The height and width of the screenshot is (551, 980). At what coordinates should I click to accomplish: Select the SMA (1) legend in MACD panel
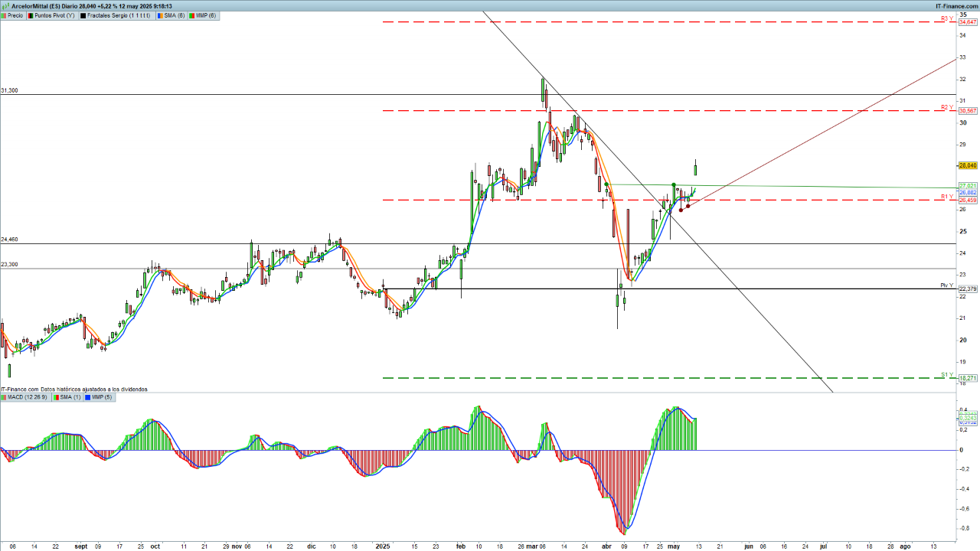click(70, 397)
